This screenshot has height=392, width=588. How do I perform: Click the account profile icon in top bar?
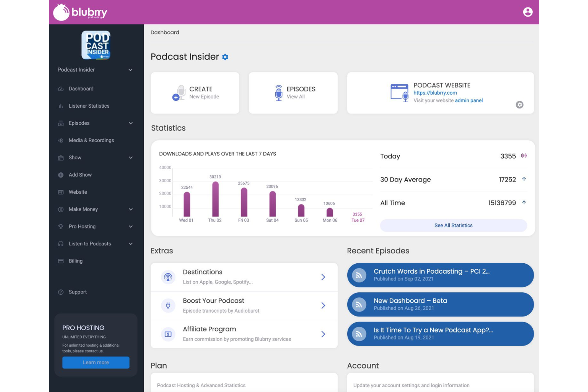[x=528, y=12]
